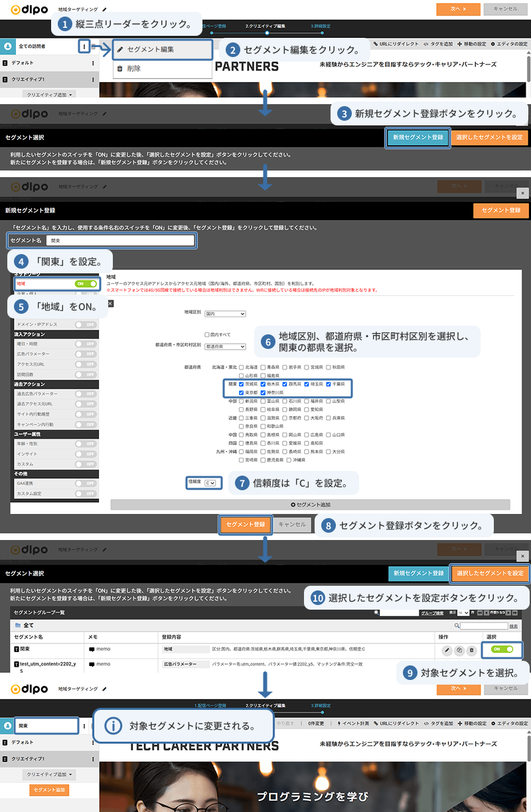Uncheck the 東京都 checkbox
The height and width of the screenshot is (812, 531).
tap(241, 393)
